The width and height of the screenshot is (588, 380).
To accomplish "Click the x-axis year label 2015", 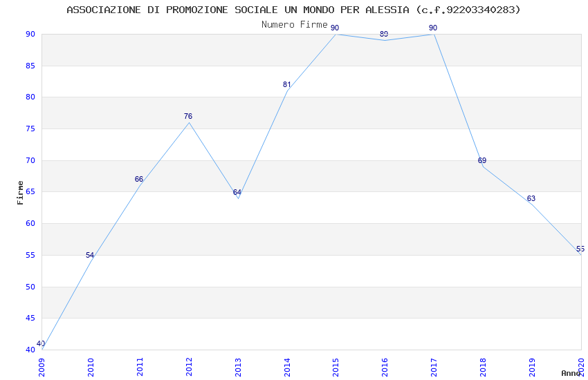I will click(x=336, y=368).
